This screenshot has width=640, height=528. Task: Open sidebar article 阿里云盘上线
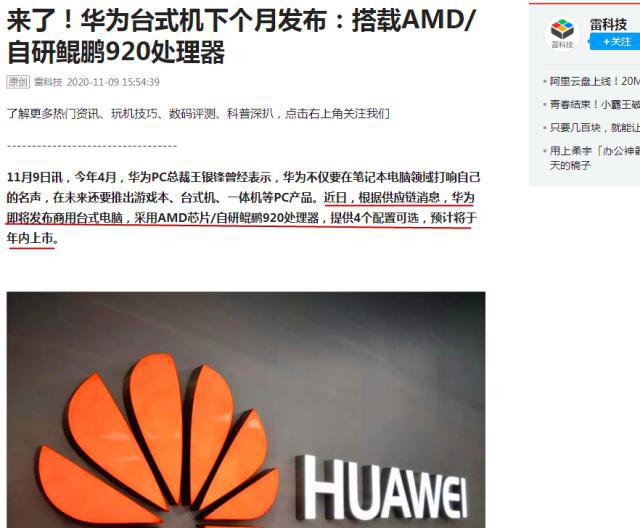coord(595,82)
